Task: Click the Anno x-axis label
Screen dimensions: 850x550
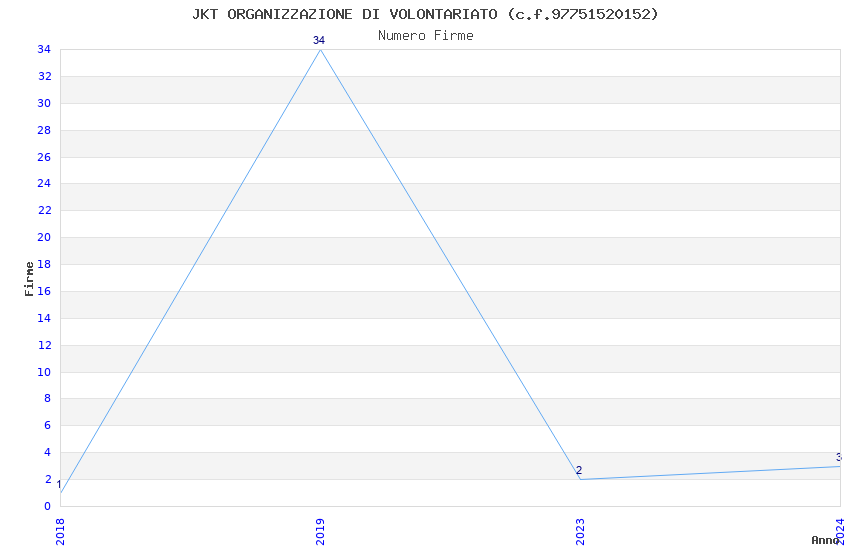Action: [x=825, y=540]
